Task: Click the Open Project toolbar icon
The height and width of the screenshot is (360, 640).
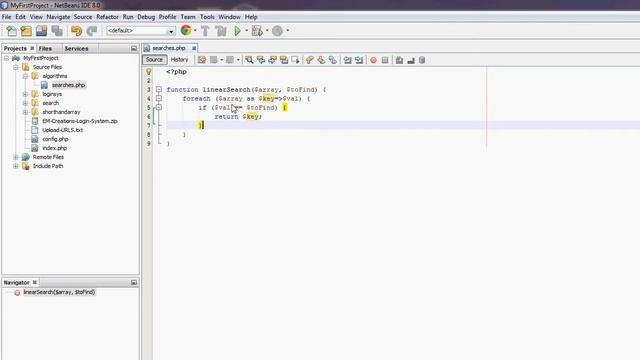Action: coord(41,31)
